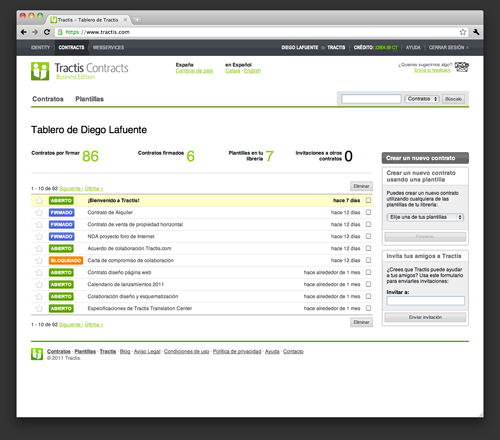
Task: Select Calendario de lanzamientos 2011 checkbox
Action: pyautogui.click(x=368, y=284)
